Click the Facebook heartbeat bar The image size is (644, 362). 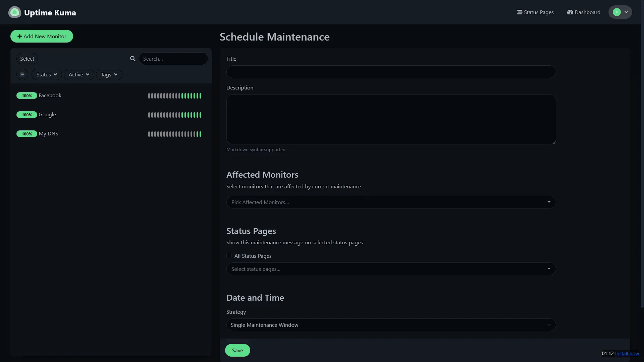(175, 96)
